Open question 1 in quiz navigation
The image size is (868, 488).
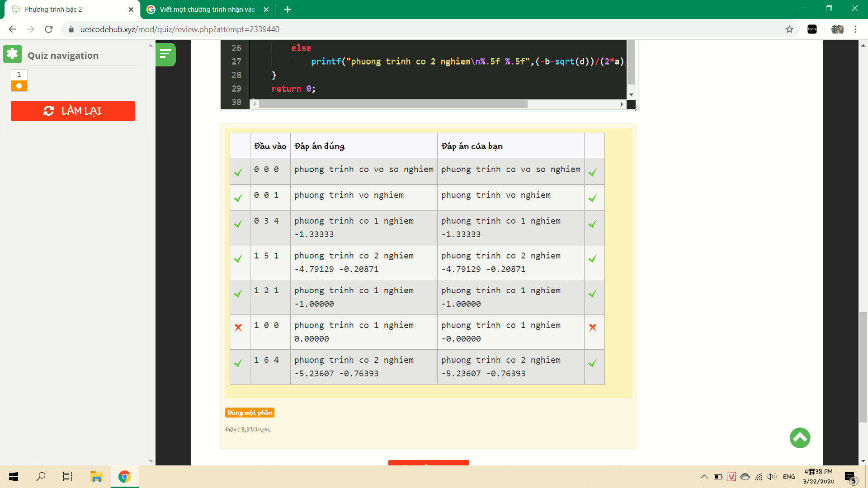19,80
